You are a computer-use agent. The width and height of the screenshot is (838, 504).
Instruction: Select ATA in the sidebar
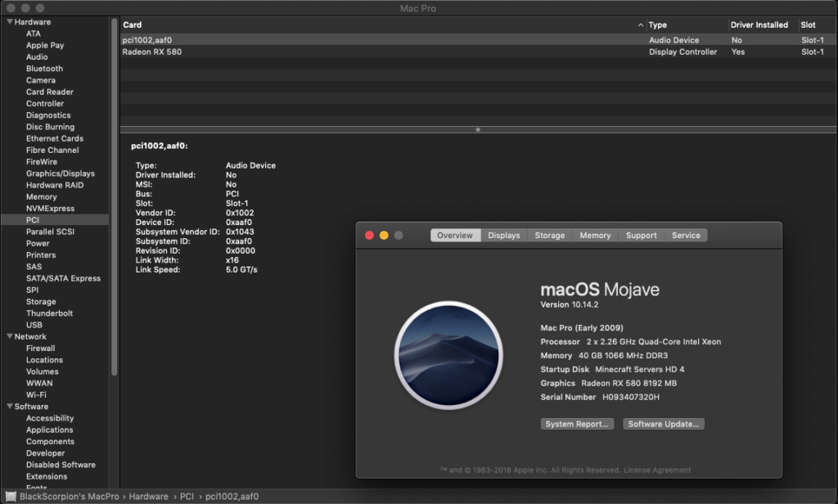click(x=33, y=34)
